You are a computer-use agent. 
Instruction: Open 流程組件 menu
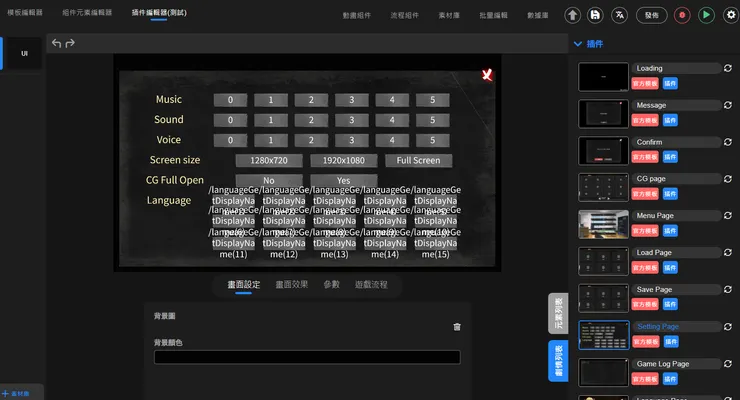pyautogui.click(x=404, y=16)
